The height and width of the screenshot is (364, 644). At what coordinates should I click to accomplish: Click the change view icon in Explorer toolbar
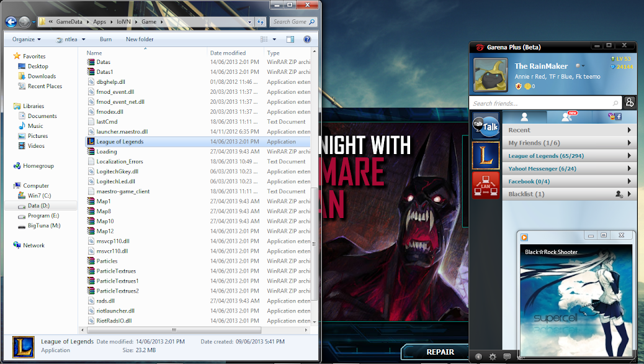264,40
